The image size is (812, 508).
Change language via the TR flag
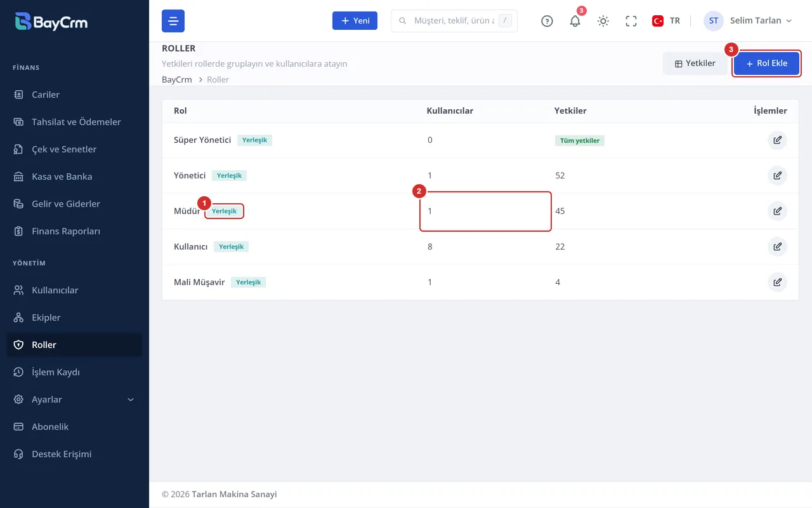666,21
